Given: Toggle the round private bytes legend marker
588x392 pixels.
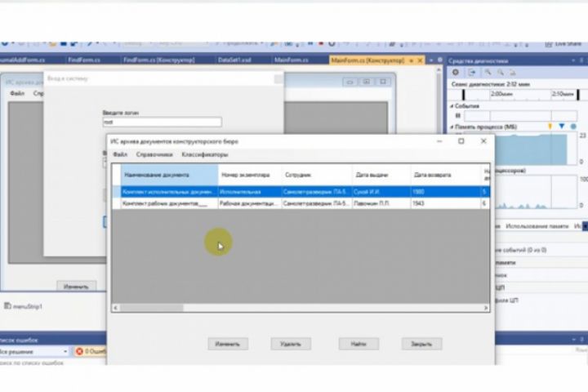Looking at the screenshot, I should click(573, 127).
